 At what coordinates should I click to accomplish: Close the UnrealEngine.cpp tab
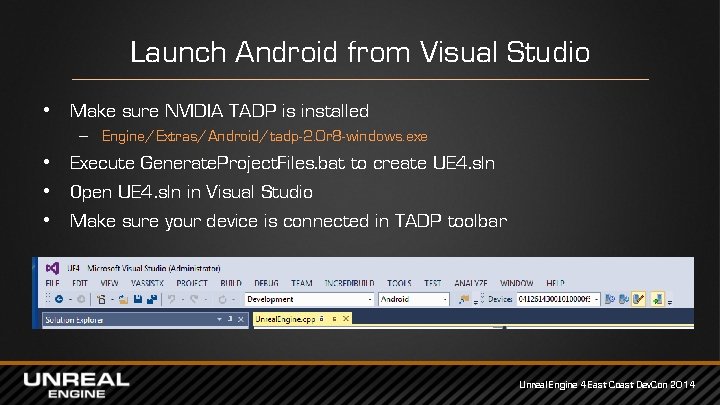tap(346, 318)
